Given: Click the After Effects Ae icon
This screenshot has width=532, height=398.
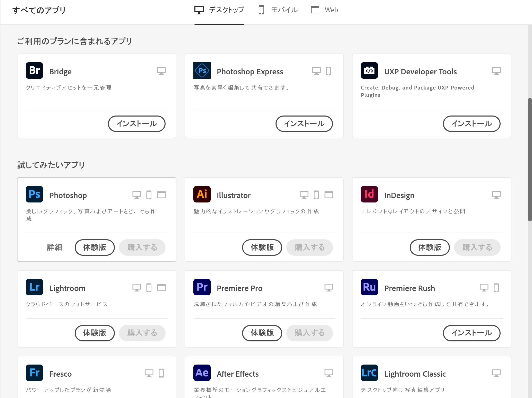Looking at the screenshot, I should click(x=202, y=373).
